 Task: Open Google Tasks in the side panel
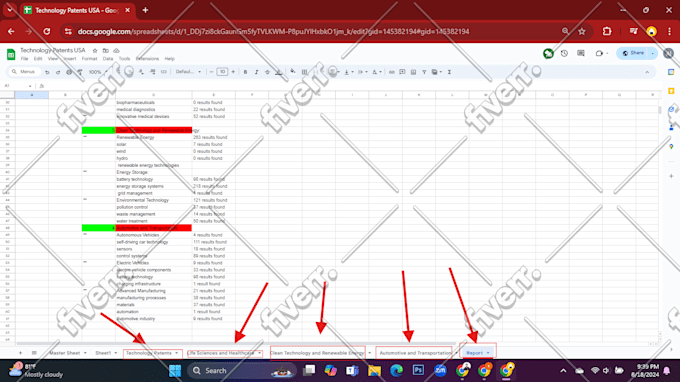pyautogui.click(x=671, y=109)
